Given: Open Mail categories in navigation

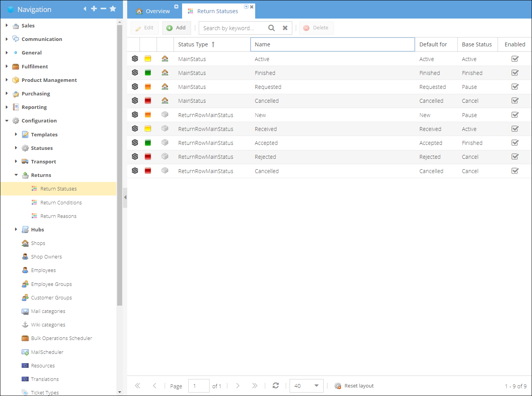Looking at the screenshot, I should tap(48, 311).
